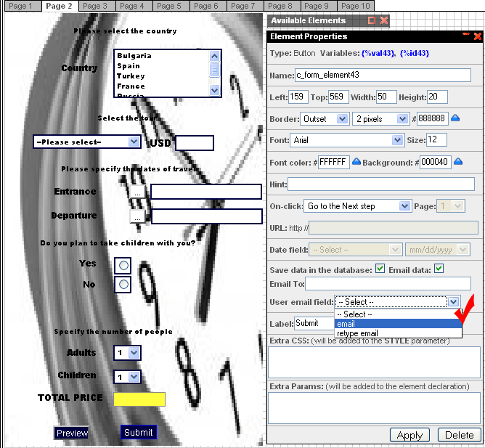Open the background color picker icon

[458, 161]
